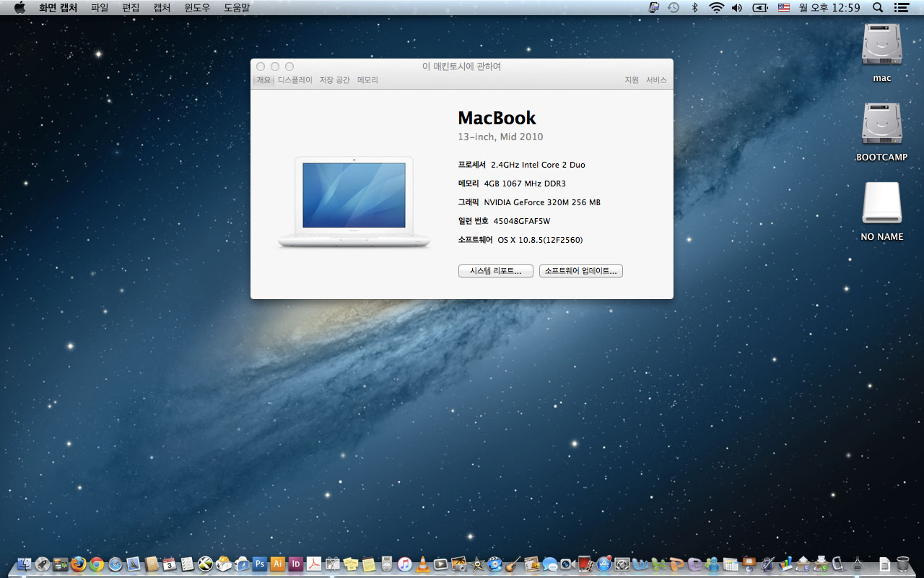
Task: Open the Wi-Fi status menu
Action: (716, 7)
